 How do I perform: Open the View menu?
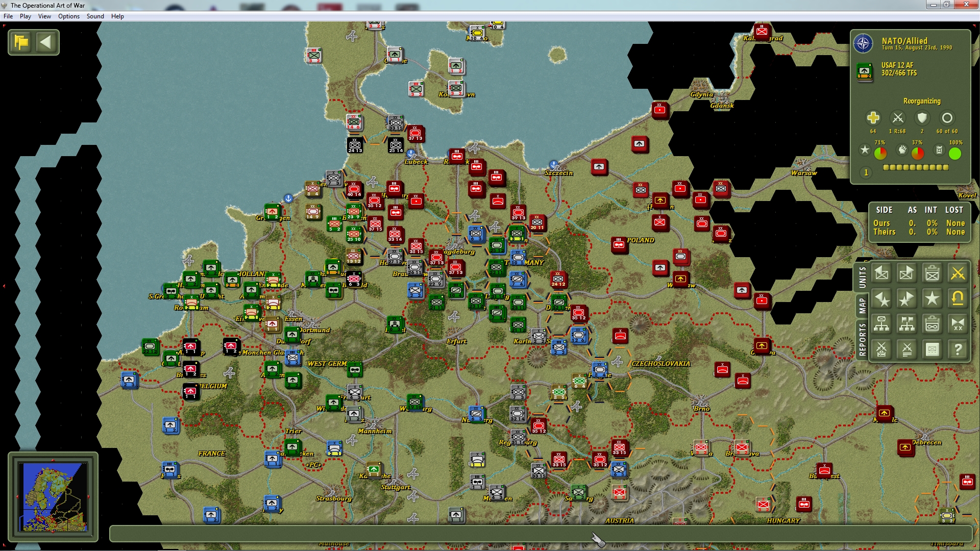pos(45,16)
